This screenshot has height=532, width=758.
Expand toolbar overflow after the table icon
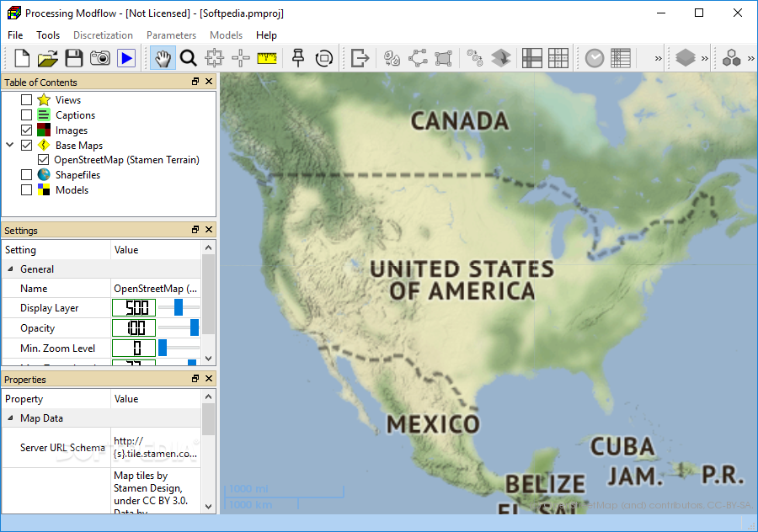(x=658, y=58)
